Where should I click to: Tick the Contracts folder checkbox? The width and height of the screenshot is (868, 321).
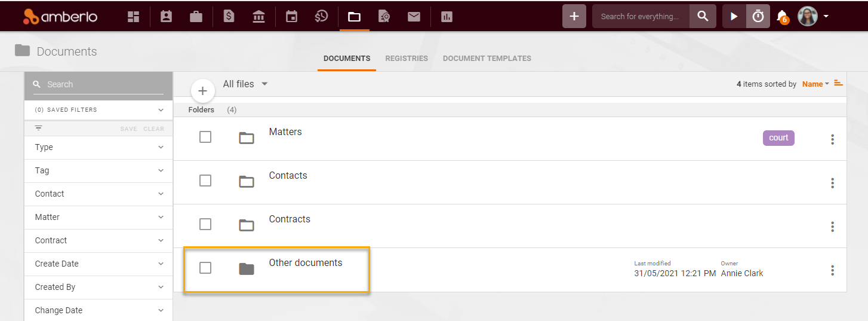tap(205, 224)
